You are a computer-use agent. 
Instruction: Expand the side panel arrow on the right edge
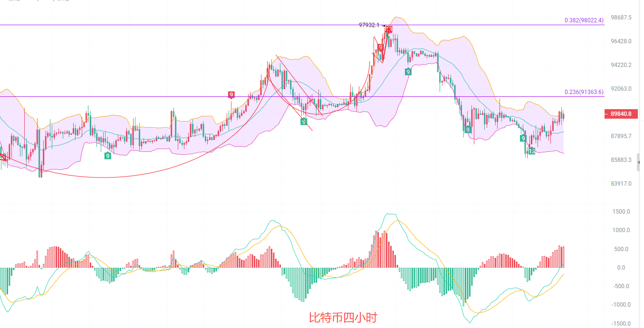pyautogui.click(x=640, y=162)
